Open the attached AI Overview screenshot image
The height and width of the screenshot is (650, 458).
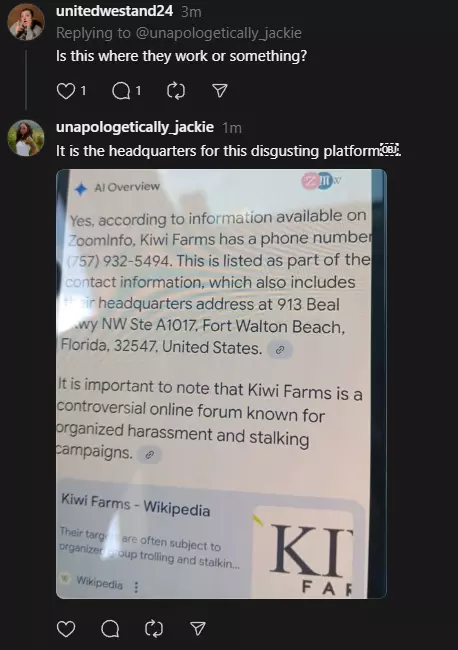point(221,384)
